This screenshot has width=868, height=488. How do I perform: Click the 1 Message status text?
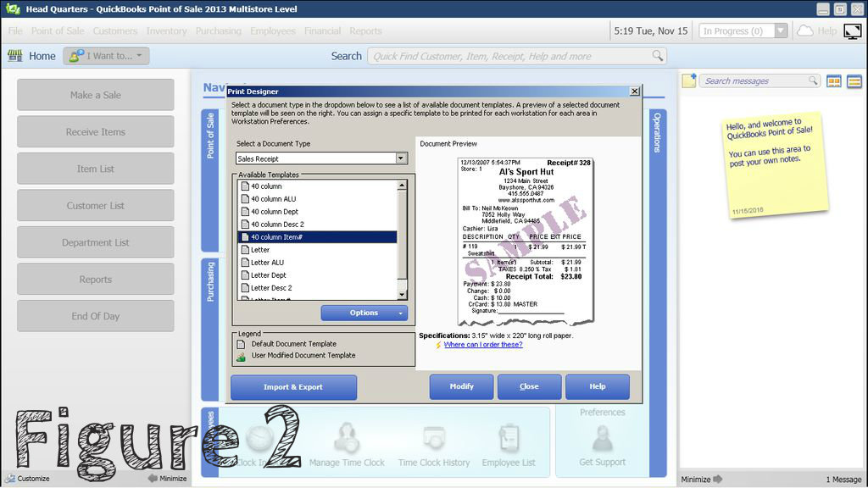coord(843,480)
